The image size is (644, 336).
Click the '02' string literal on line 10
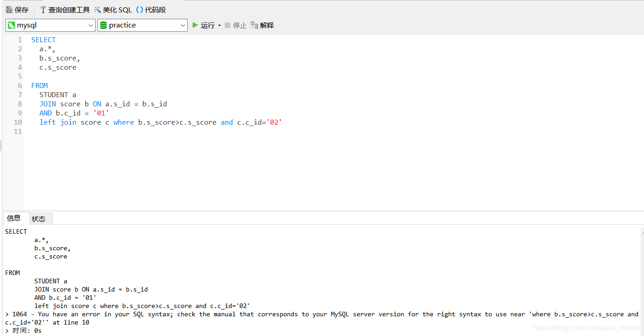click(x=274, y=122)
